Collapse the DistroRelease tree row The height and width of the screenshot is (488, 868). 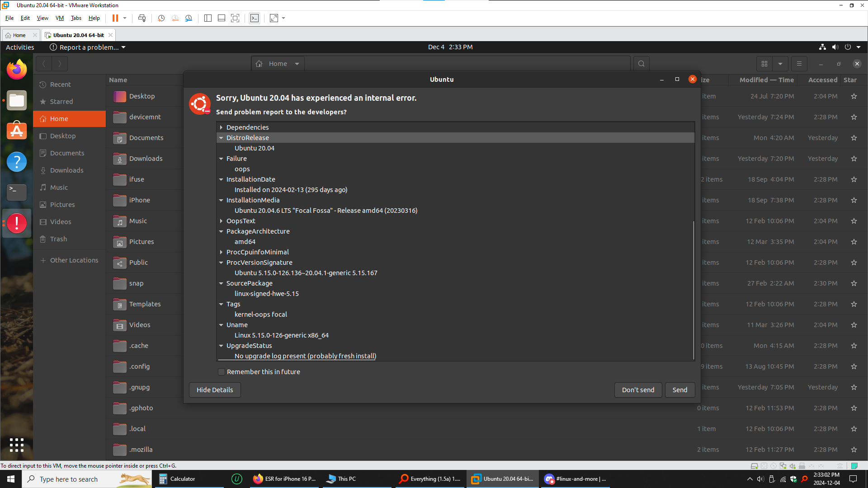point(221,138)
